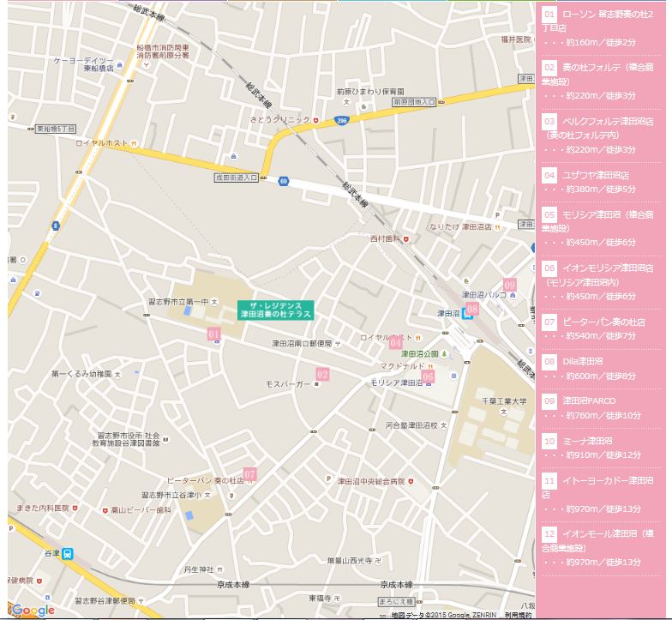The width and height of the screenshot is (672, 620).
Task: Click map marker 02 beside モスバーガー
Action: pyautogui.click(x=322, y=374)
